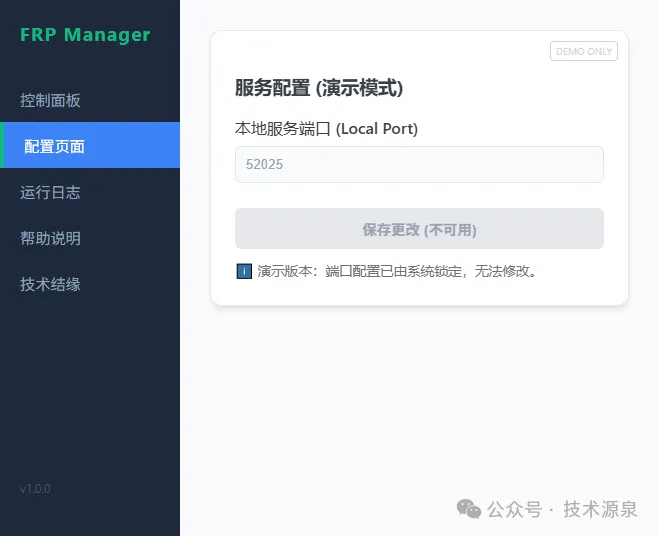Click the Local Port input field showing 52025
This screenshot has width=659, height=536.
[419, 164]
